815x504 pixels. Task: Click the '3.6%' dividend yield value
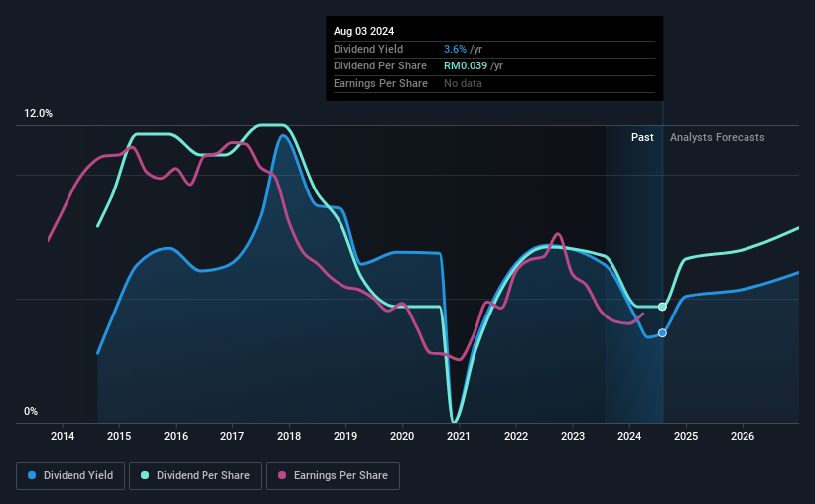click(455, 49)
